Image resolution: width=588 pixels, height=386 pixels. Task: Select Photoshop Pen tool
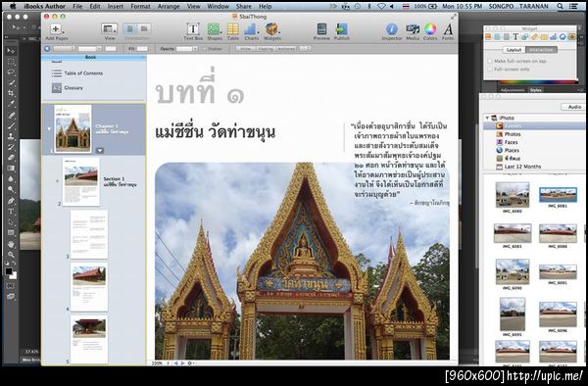click(x=11, y=201)
